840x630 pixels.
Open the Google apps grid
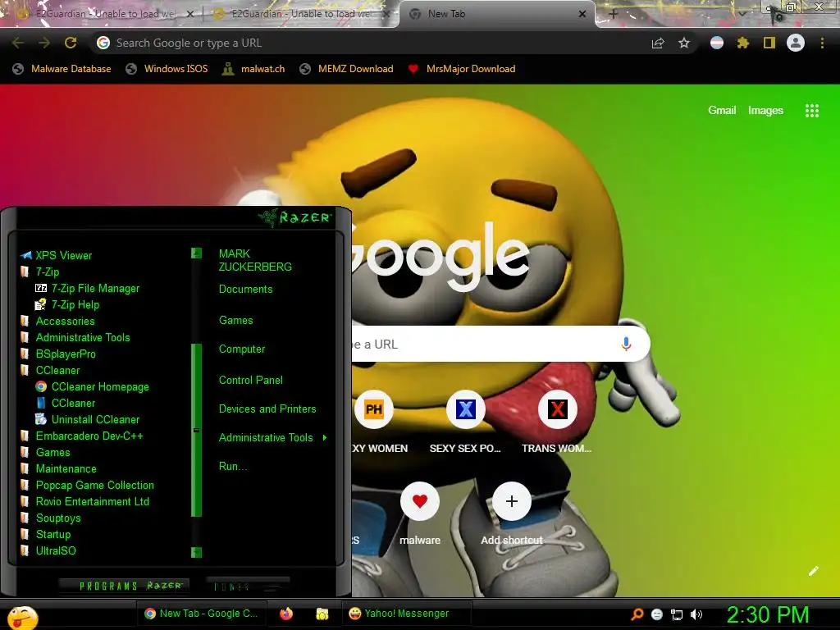(812, 111)
